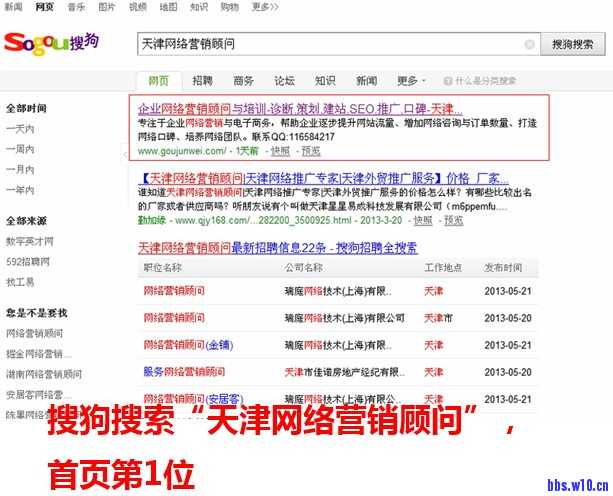Screen dimensions: 613x496
Task: Open the 论坛 tab
Action: click(284, 81)
